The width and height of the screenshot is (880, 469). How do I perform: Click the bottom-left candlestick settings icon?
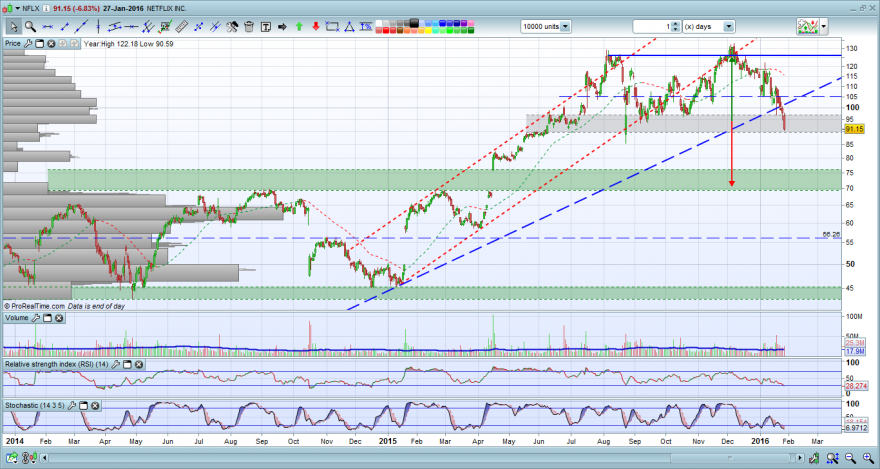(x=34, y=458)
